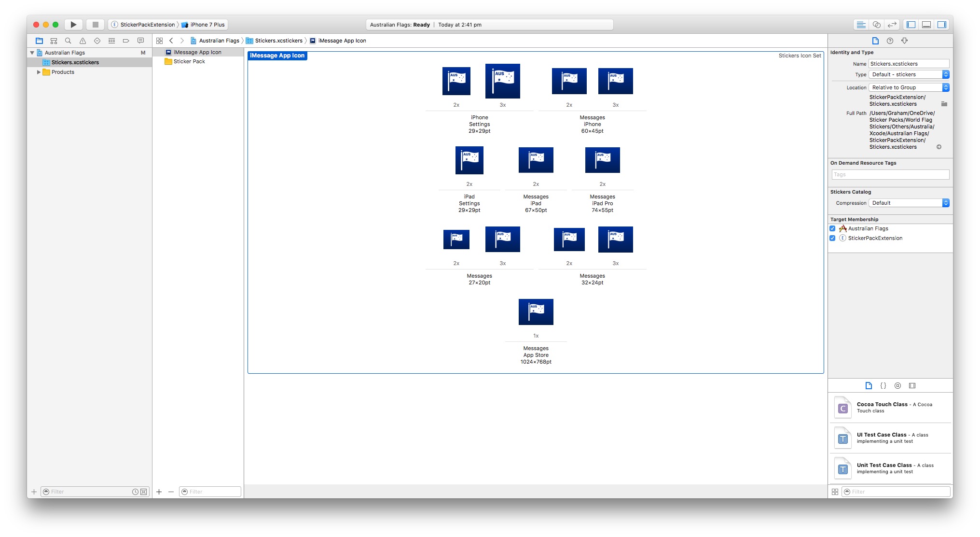Image resolution: width=980 pixels, height=537 pixels.
Task: Show the Quick Help inspector
Action: pyautogui.click(x=890, y=41)
